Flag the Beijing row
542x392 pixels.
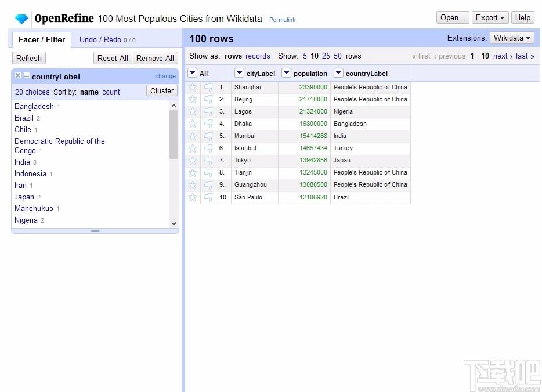(x=208, y=100)
